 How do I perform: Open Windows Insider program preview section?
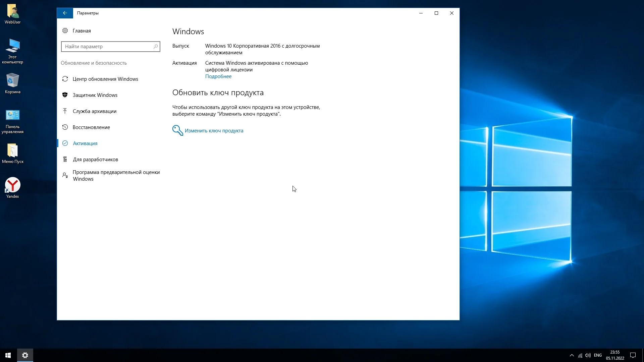(116, 176)
